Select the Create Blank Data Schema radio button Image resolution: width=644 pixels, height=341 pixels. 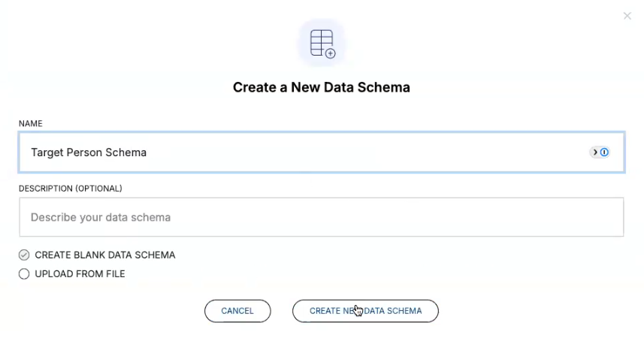click(24, 255)
